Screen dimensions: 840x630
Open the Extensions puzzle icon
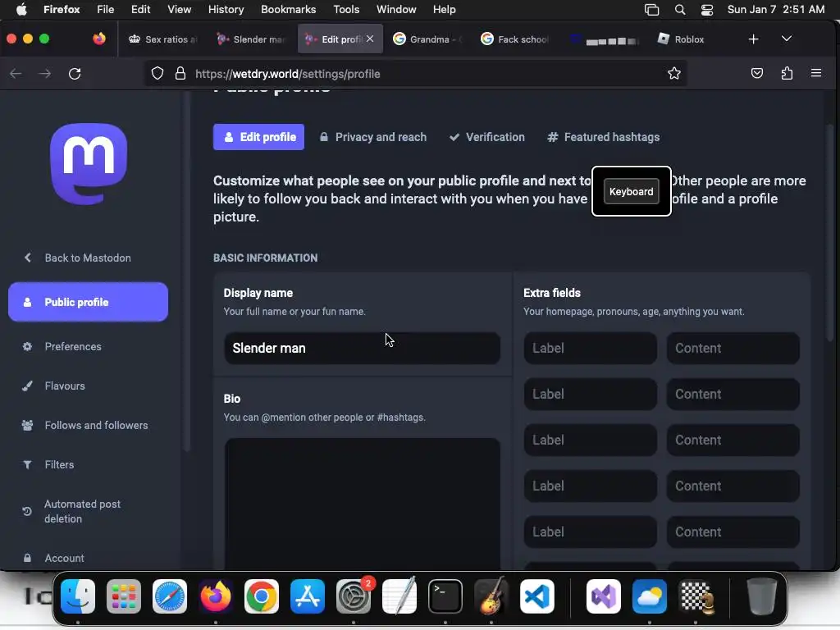787,73
